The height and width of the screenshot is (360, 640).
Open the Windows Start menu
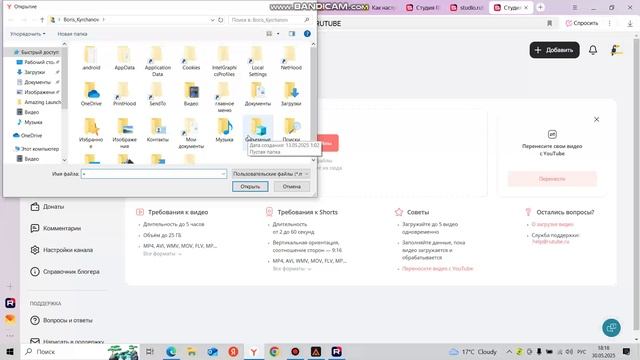point(10,351)
